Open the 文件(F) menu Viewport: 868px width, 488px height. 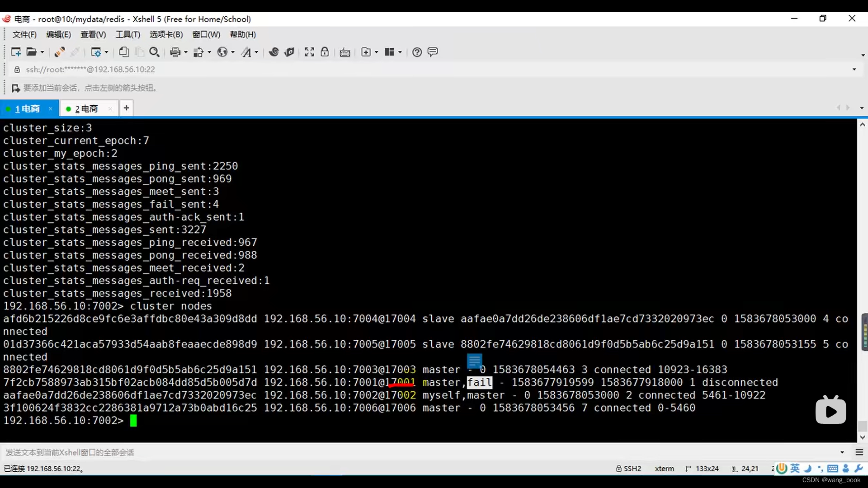click(24, 34)
